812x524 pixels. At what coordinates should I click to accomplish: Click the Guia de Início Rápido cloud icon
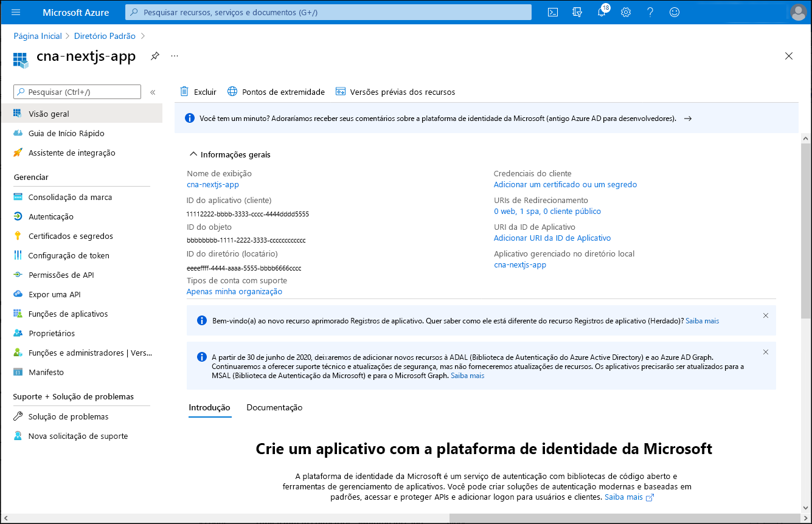18,133
